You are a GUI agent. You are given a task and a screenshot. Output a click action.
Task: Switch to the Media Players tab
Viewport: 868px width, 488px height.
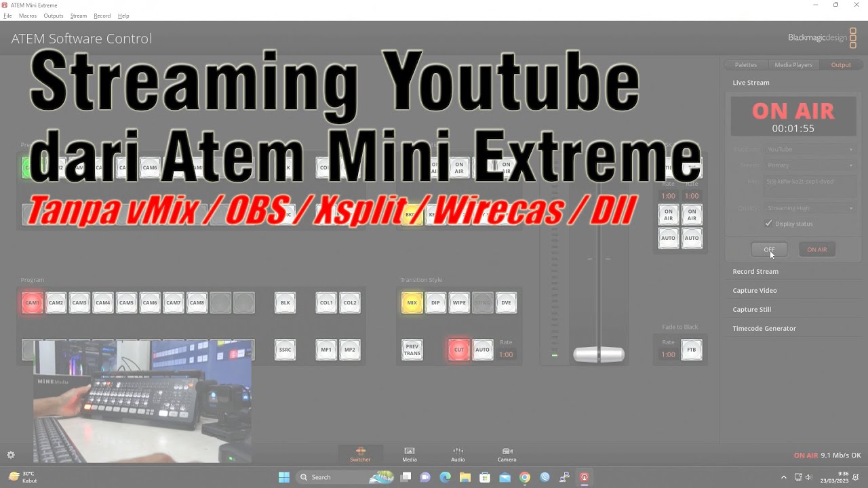[x=793, y=65]
